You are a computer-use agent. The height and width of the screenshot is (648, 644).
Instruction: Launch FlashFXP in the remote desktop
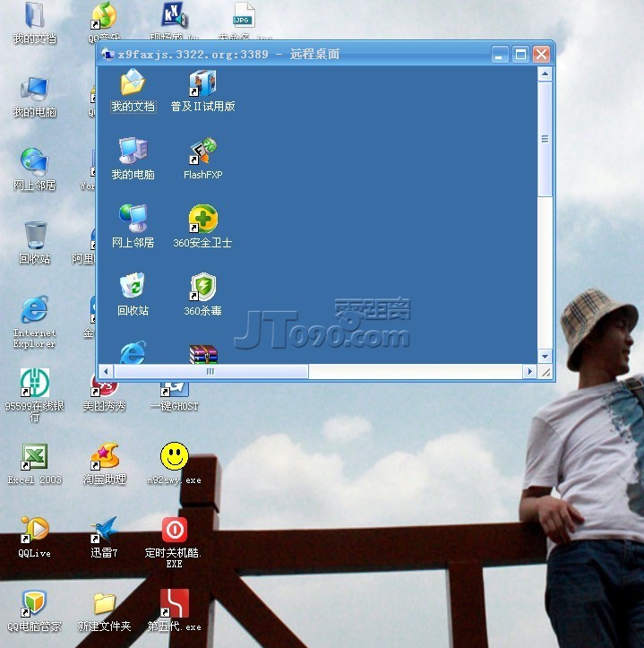[202, 159]
